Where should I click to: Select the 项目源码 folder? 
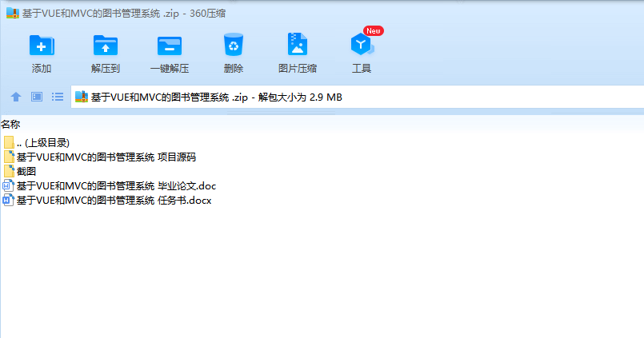click(x=100, y=157)
